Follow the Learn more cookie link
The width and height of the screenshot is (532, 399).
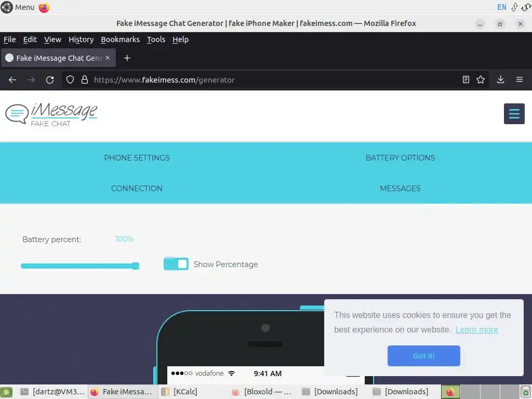[x=477, y=330]
